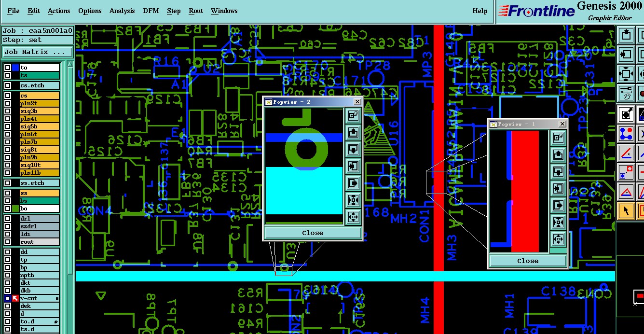The height and width of the screenshot is (334, 644).
Task: Click the top icon in Popview 2 toolbar
Action: [354, 115]
